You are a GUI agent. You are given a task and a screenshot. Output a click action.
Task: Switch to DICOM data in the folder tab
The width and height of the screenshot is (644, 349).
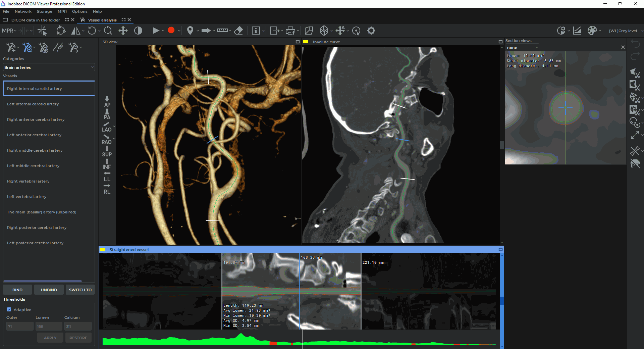click(36, 20)
